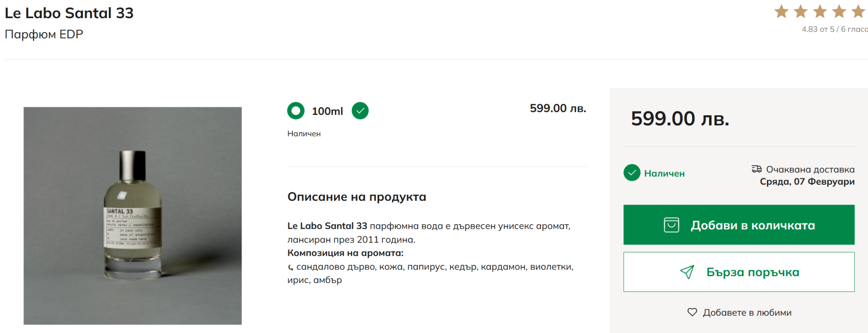
Task: Click the Le Labo Santal 33 page title
Action: point(69,13)
